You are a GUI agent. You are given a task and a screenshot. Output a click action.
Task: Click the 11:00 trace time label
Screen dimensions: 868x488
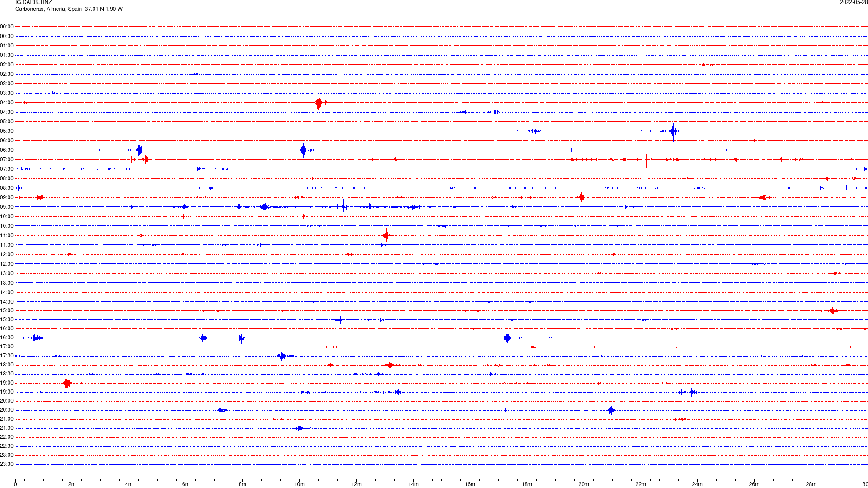coord(7,235)
